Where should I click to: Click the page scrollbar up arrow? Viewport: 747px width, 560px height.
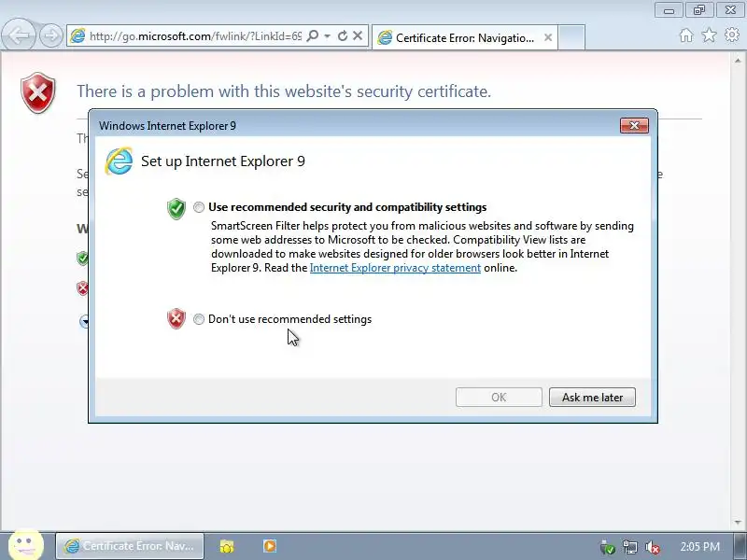[738, 61]
